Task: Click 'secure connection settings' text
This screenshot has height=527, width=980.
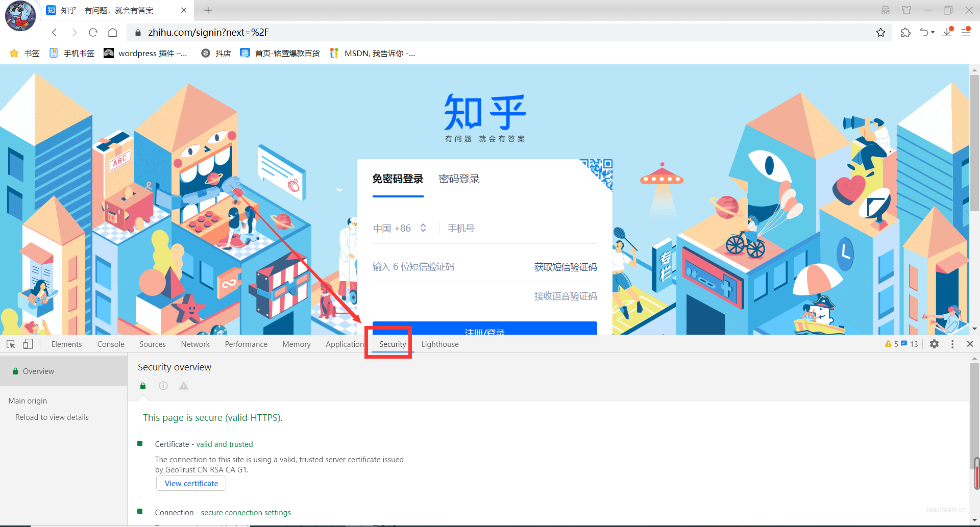Action: click(x=246, y=513)
